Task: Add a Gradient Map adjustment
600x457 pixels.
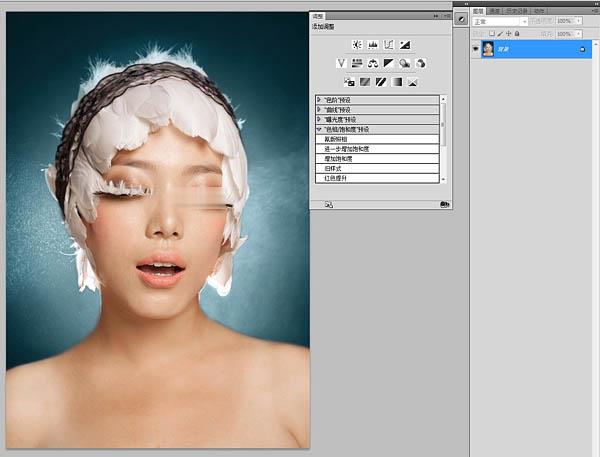Action: pyautogui.click(x=397, y=81)
